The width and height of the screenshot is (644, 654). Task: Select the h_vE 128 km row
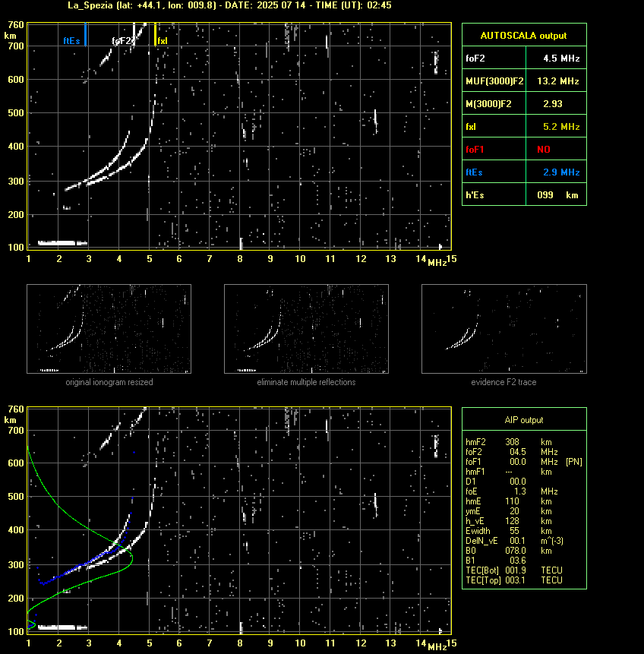point(509,521)
